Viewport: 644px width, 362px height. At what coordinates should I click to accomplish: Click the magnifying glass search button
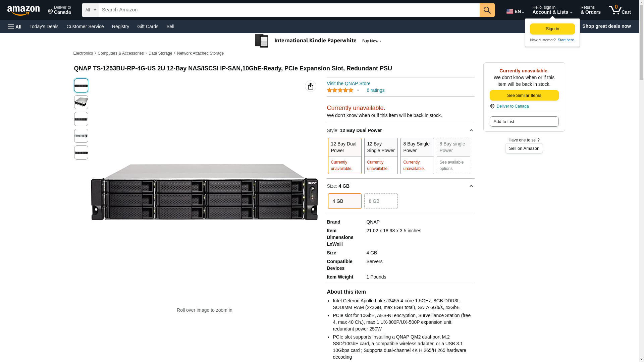(x=487, y=10)
